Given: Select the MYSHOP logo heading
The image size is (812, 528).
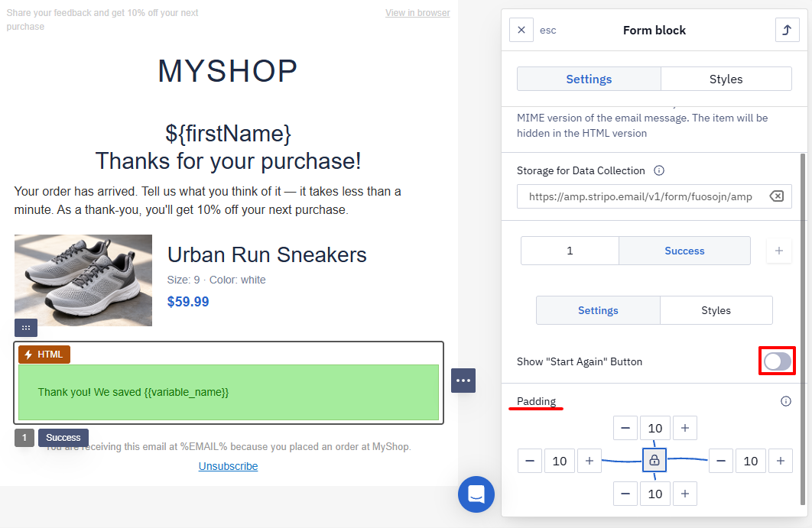Looking at the screenshot, I should point(228,71).
